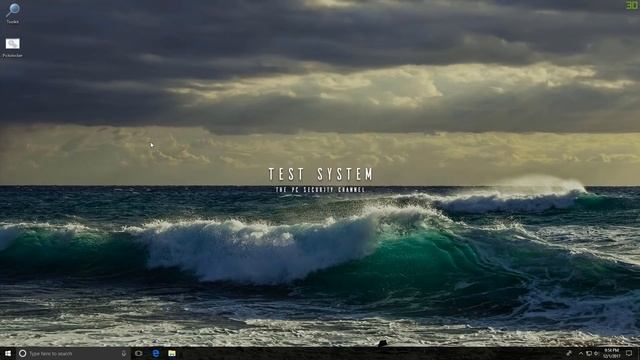Viewport: 640px width, 360px height.
Task: Click the People icon in tray
Action: click(x=569, y=353)
